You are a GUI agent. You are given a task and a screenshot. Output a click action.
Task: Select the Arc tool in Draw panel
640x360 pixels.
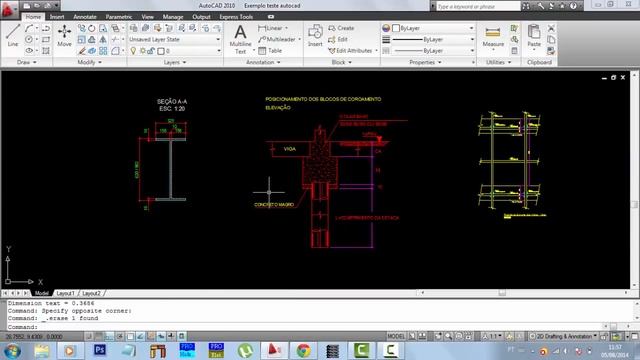click(x=29, y=28)
